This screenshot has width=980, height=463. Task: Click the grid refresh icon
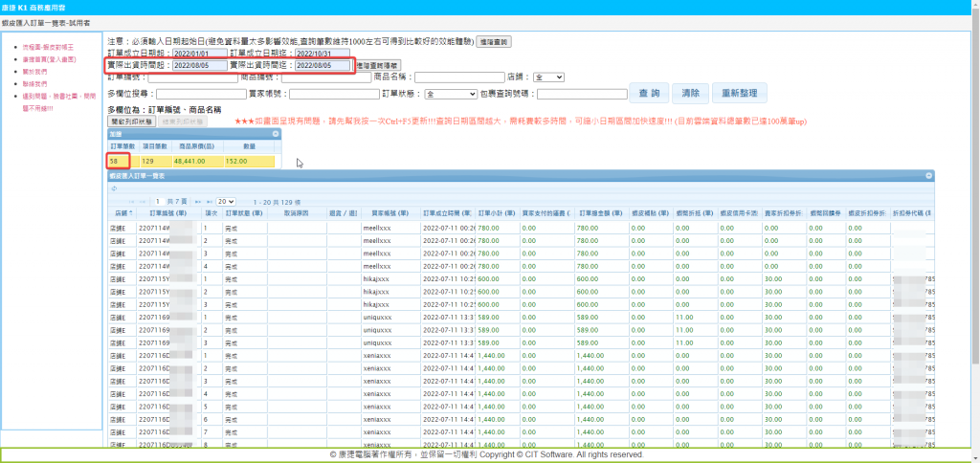(115, 188)
